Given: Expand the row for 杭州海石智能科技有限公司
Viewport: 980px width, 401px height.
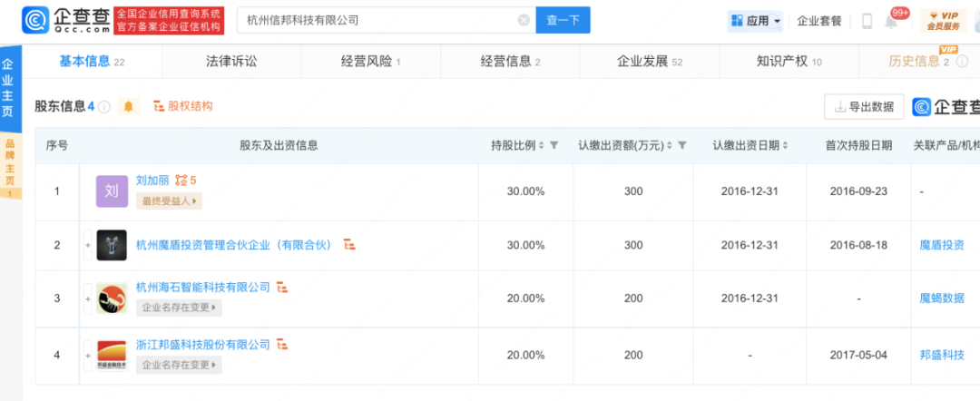Looking at the screenshot, I should click(88, 298).
